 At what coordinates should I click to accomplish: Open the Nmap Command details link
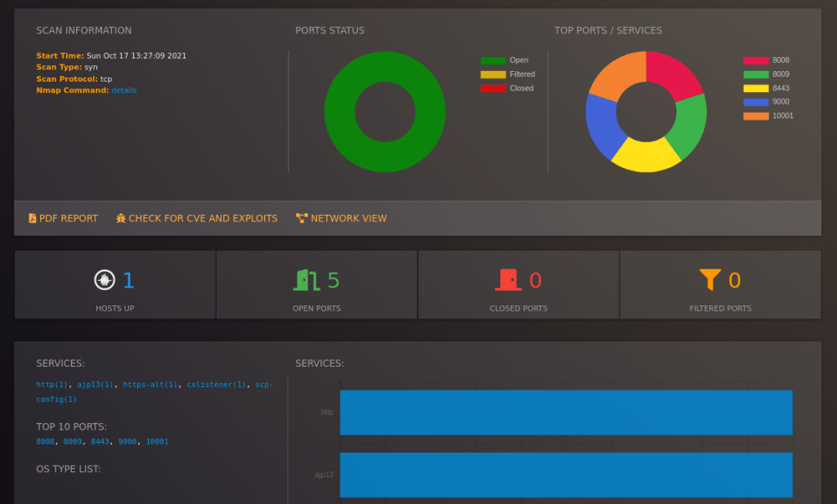[x=123, y=90]
